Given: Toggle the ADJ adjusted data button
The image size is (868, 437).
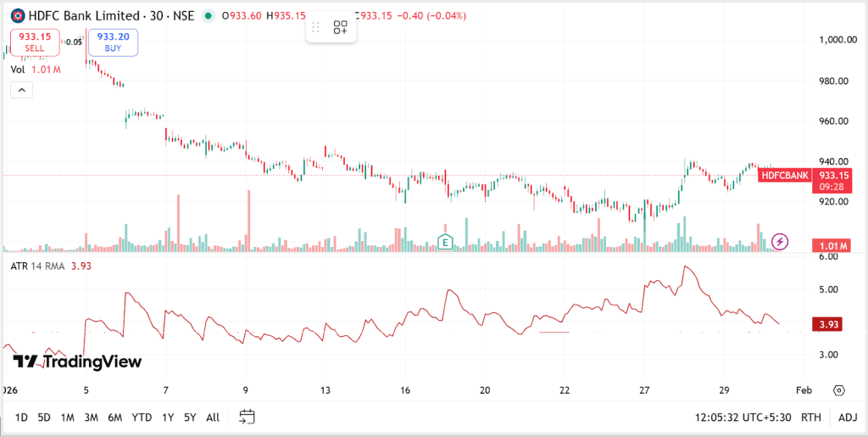Looking at the screenshot, I should point(848,417).
